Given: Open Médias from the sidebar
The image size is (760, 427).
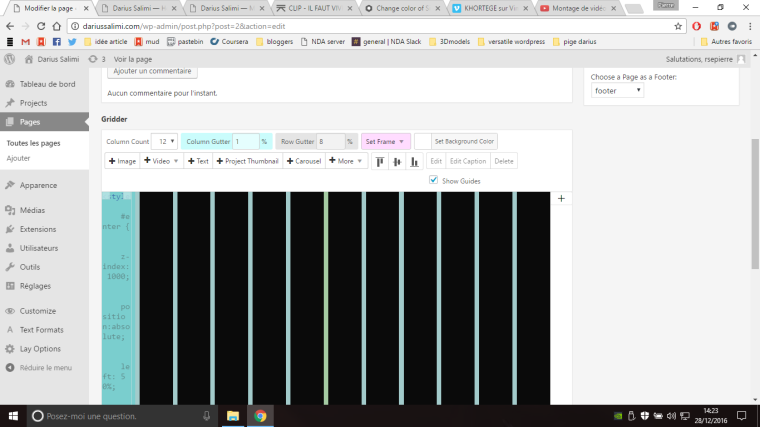Looking at the screenshot, I should pyautogui.click(x=32, y=210).
